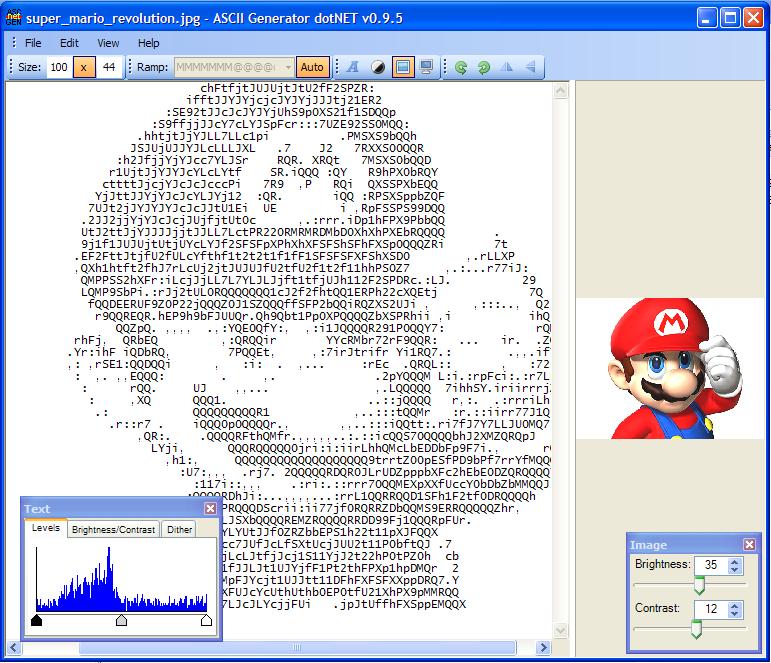
Task: Increase Contrast with stepper up arrow
Action: tap(735, 605)
